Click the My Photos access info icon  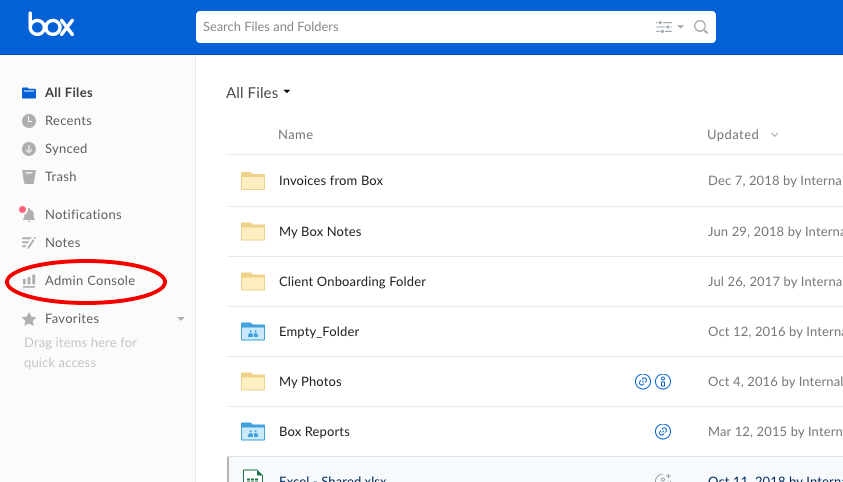(663, 382)
